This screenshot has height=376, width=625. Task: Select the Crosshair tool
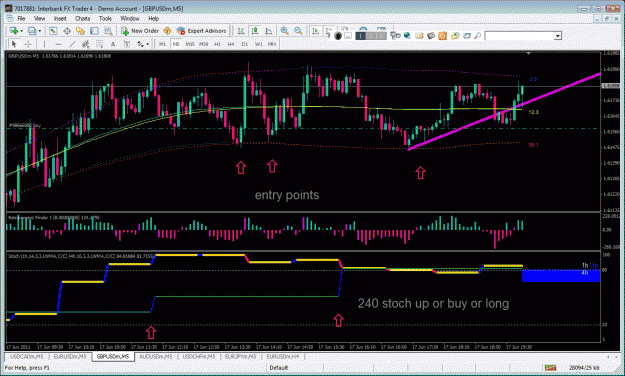(28, 44)
